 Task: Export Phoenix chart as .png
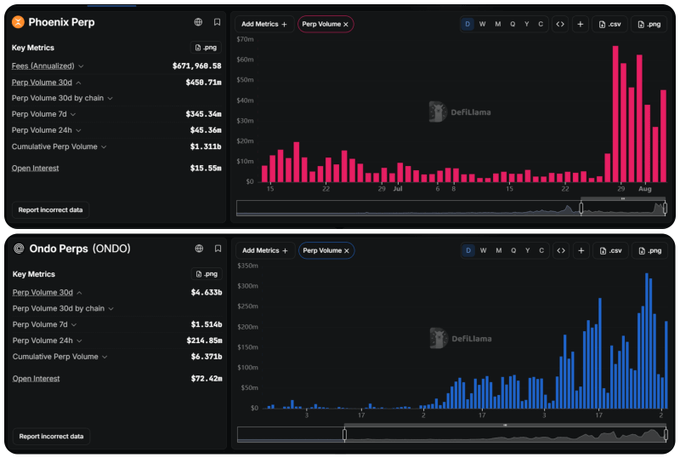[649, 24]
